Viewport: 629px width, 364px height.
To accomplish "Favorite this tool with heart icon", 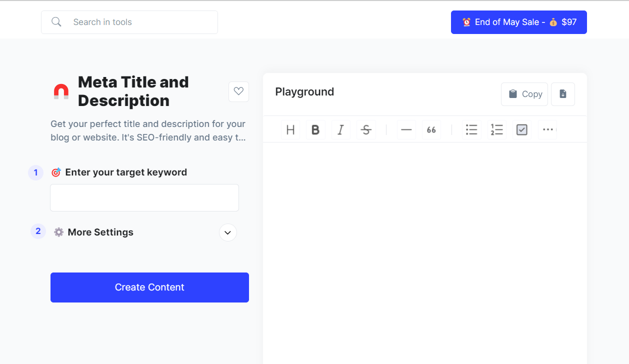I will pyautogui.click(x=238, y=91).
